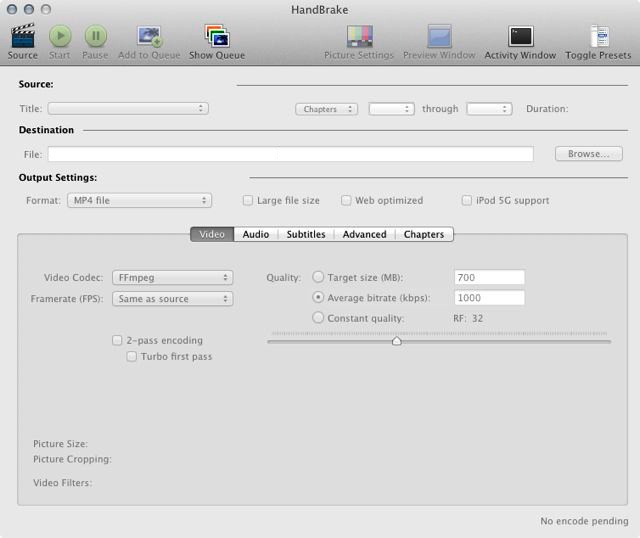Open the Preview Window icon
The height and width of the screenshot is (538, 640).
tap(439, 36)
